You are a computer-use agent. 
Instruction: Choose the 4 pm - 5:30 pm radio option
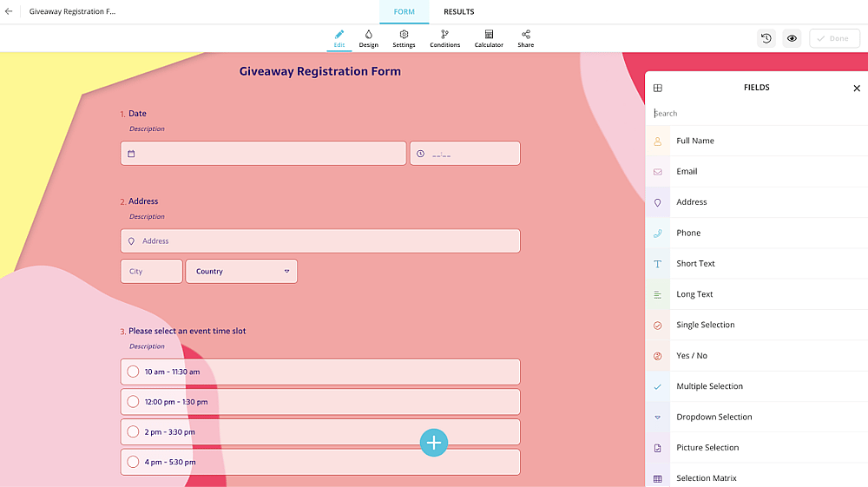320,462
